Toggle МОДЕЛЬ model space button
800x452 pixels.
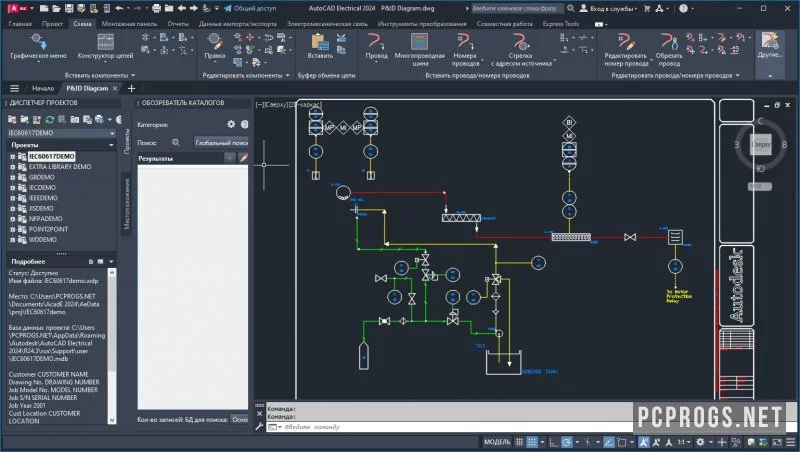tap(497, 442)
